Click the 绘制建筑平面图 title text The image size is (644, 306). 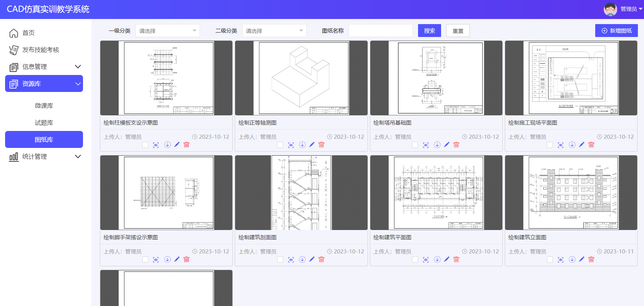(x=392, y=237)
